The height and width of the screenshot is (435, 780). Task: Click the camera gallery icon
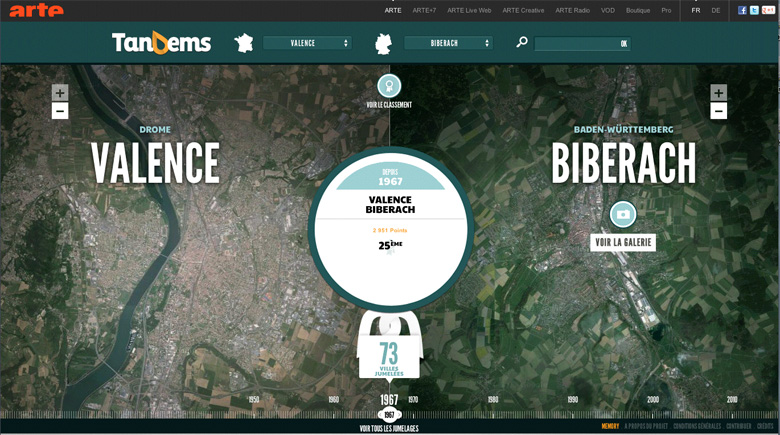[x=623, y=215]
